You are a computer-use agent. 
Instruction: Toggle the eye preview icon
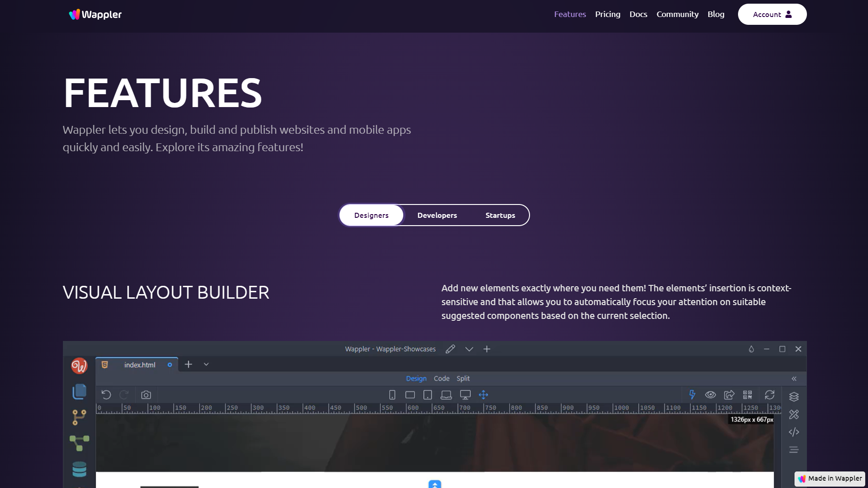[710, 395]
